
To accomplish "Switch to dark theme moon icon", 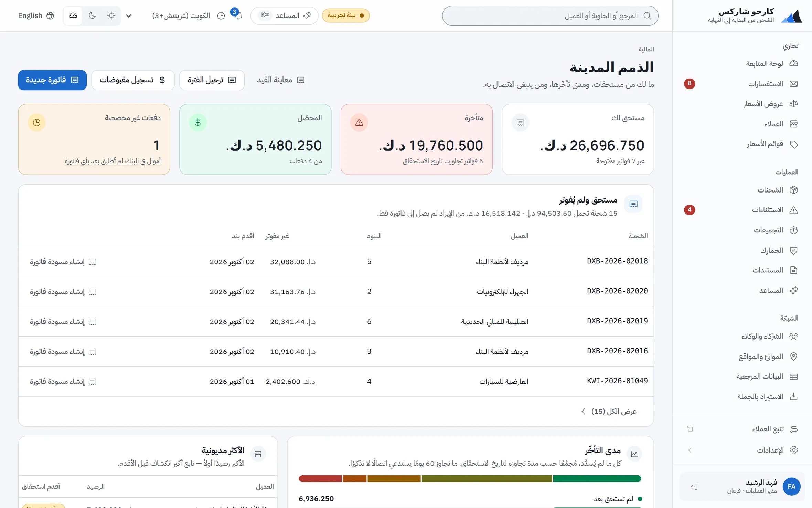I will tap(92, 15).
